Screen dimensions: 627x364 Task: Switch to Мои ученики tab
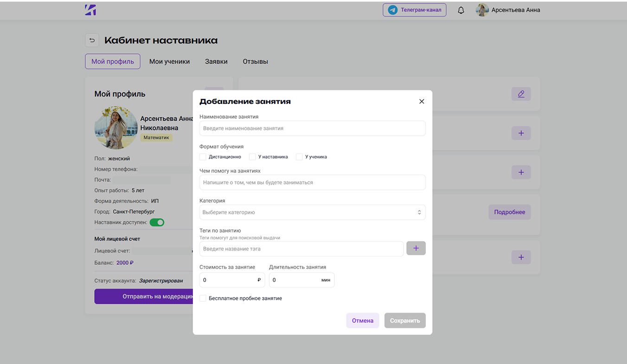(169, 62)
